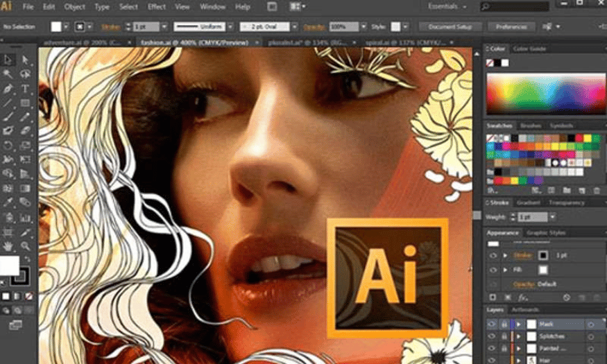Select the Rectangle tool
Viewport: 607px width, 364px height.
point(25,103)
